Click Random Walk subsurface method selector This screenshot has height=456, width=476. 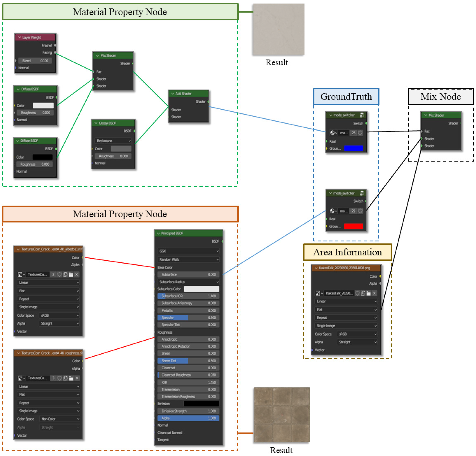tap(188, 259)
